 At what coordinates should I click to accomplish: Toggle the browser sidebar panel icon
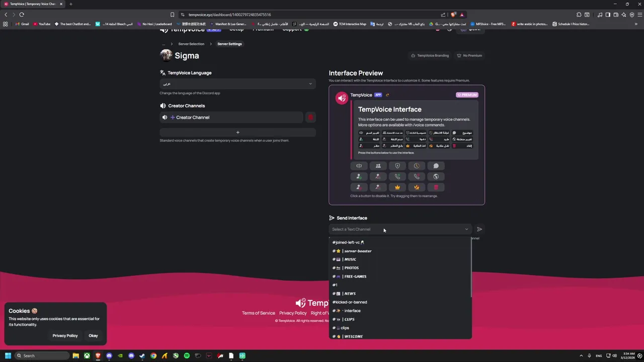pos(608,15)
